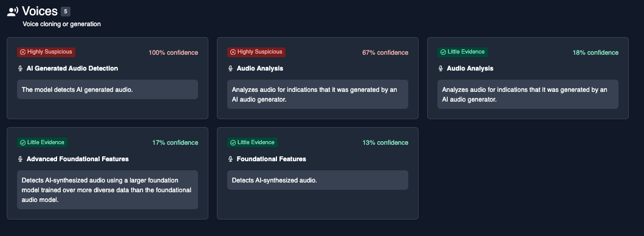Click the 18% confidence label
The image size is (644, 236).
pyautogui.click(x=595, y=53)
